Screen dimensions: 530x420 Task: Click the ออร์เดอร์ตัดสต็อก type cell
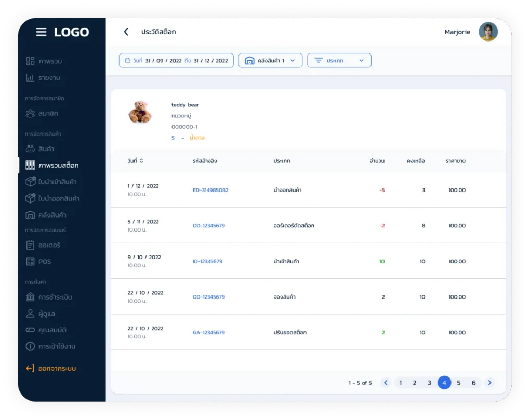click(x=294, y=225)
